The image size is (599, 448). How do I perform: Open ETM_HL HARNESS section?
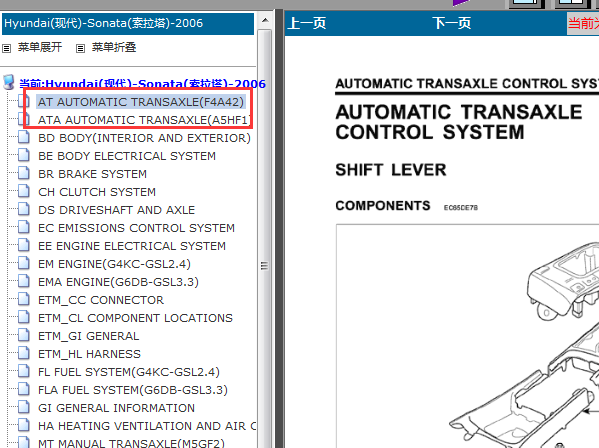pyautogui.click(x=89, y=354)
